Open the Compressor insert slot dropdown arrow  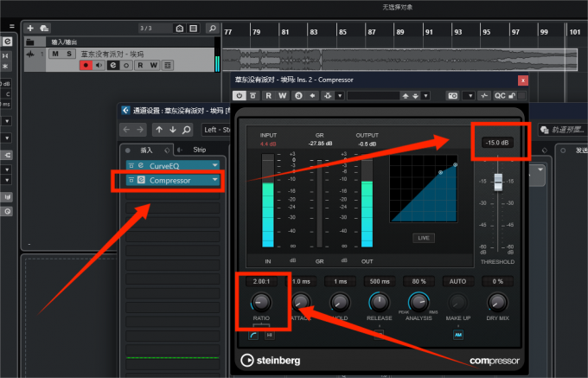click(214, 180)
